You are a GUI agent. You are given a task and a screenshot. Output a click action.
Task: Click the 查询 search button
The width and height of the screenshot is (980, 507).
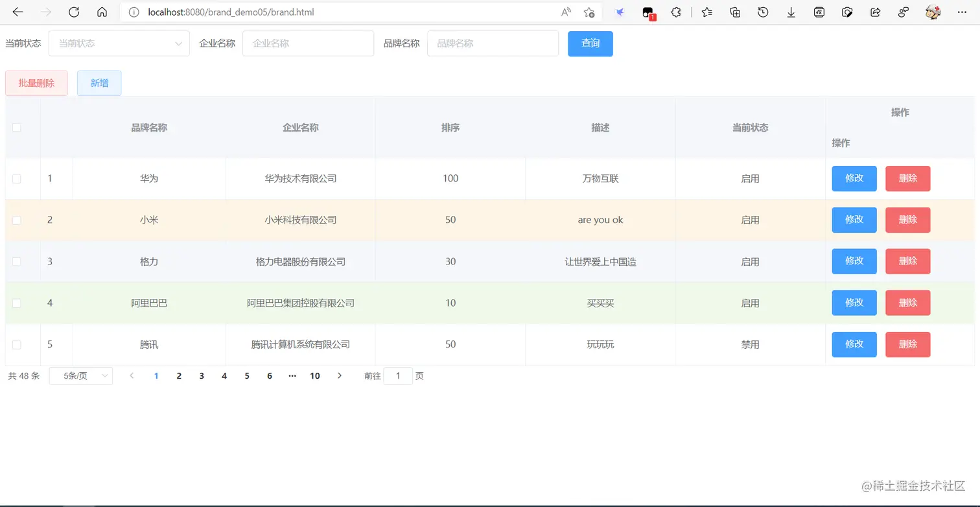(x=590, y=43)
